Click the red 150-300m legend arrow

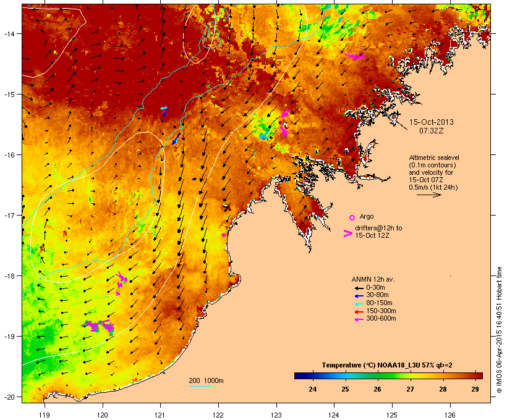tap(359, 311)
